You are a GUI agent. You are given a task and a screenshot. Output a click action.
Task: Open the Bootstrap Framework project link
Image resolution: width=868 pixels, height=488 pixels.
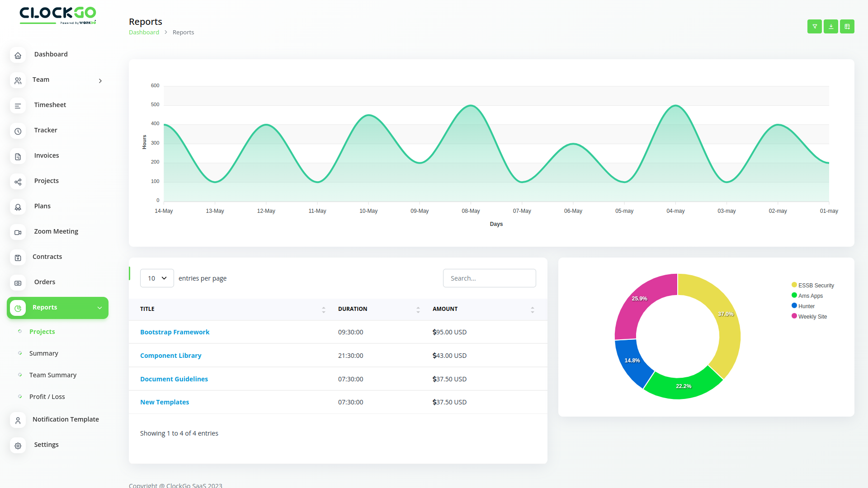pos(175,332)
